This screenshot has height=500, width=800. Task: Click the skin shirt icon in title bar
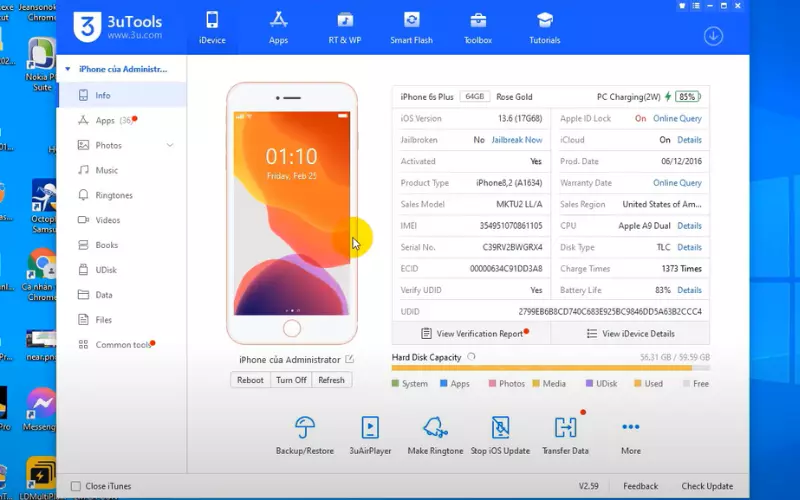click(682, 6)
